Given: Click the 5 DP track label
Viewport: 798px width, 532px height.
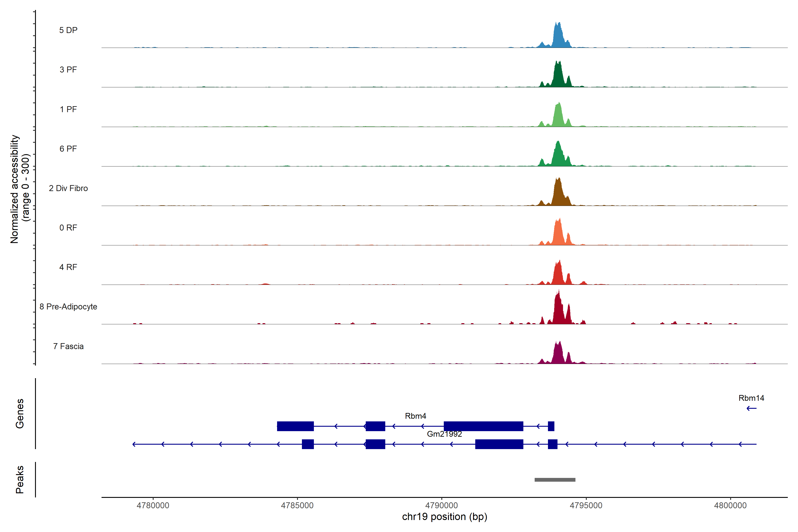Looking at the screenshot, I should [68, 30].
